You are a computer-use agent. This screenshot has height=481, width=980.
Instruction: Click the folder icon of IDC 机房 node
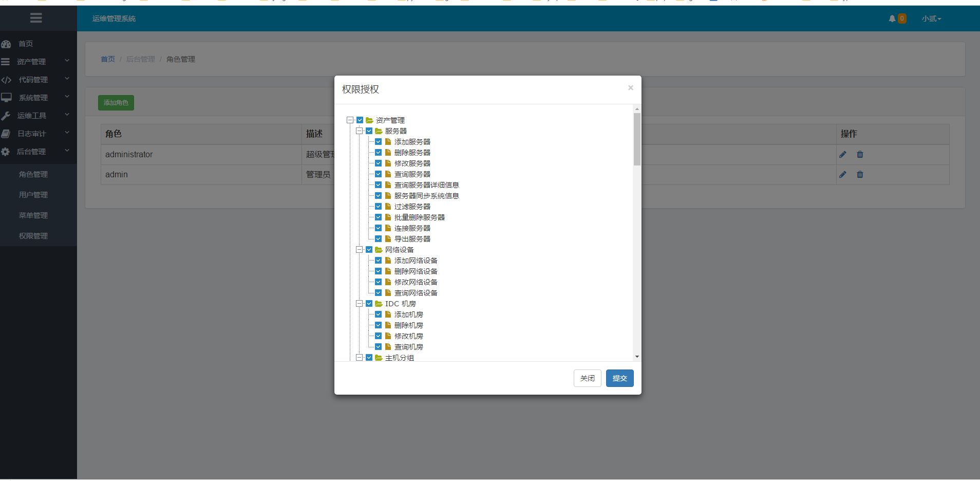click(x=379, y=304)
